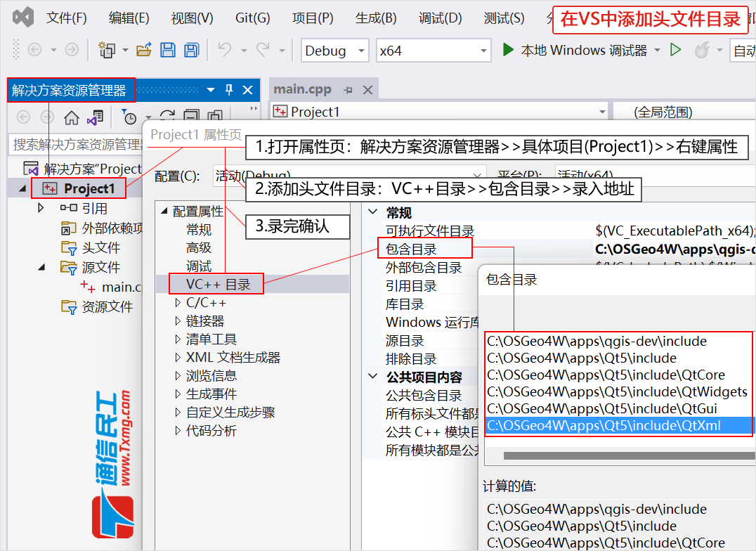Viewport: 756px width, 551px height.
Task: Open the 测试(S) menu
Action: [504, 18]
